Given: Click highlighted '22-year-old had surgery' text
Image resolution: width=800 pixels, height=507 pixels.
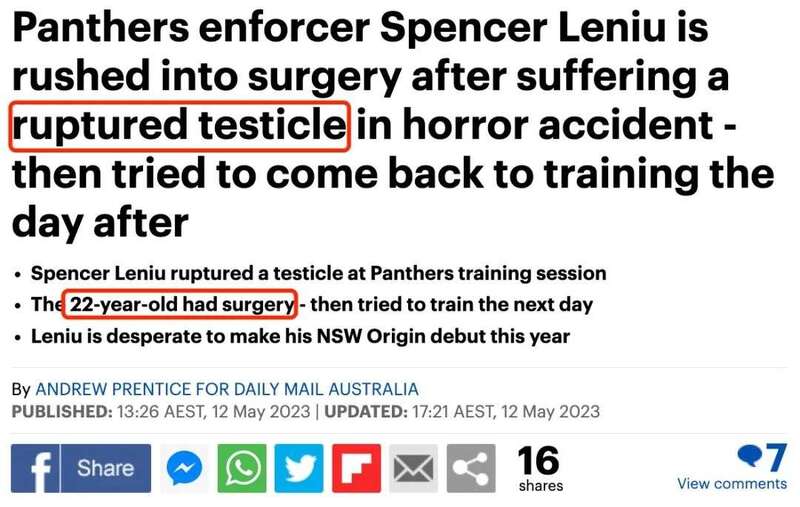Looking at the screenshot, I should (x=180, y=305).
